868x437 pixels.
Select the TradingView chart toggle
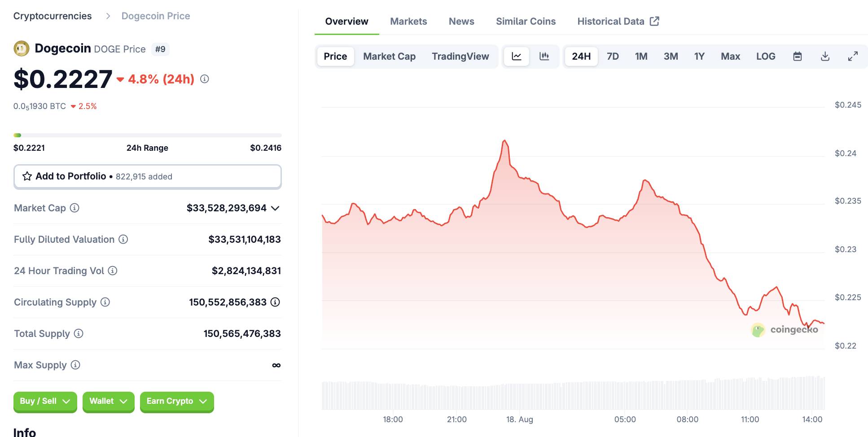coord(460,57)
